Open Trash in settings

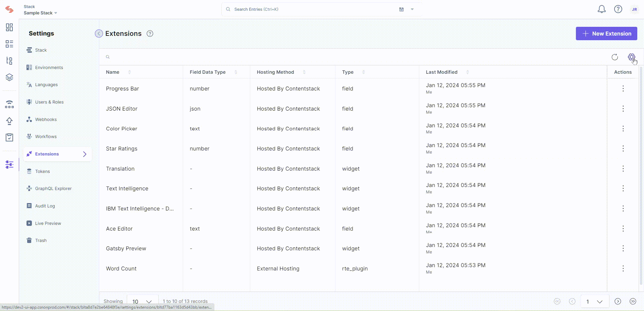pos(57,240)
